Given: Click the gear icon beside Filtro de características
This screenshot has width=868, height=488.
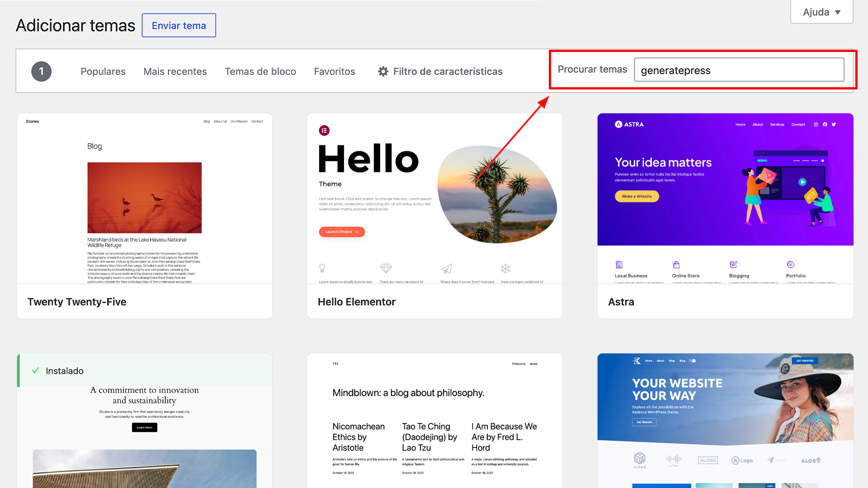Looking at the screenshot, I should tap(383, 71).
